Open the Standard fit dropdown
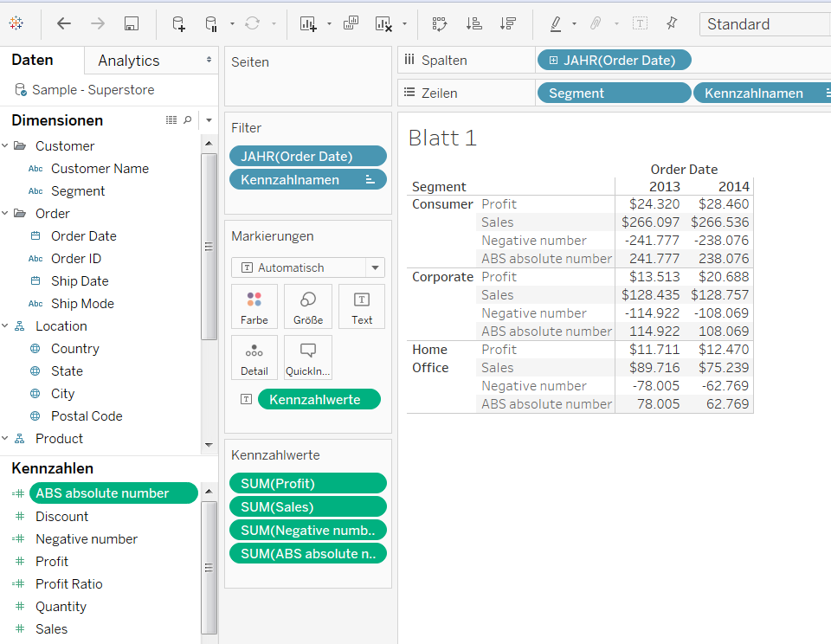The width and height of the screenshot is (831, 644). pos(763,23)
